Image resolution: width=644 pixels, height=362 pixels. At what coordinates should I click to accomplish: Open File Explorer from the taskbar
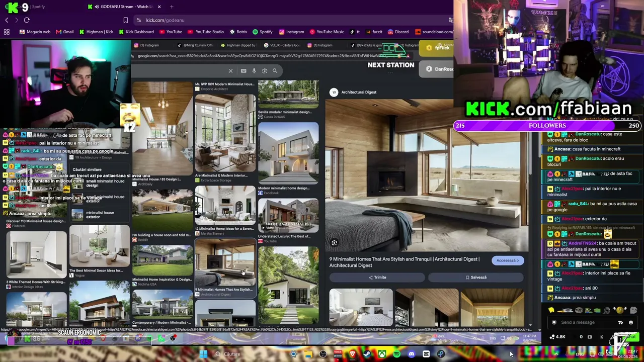308,354
